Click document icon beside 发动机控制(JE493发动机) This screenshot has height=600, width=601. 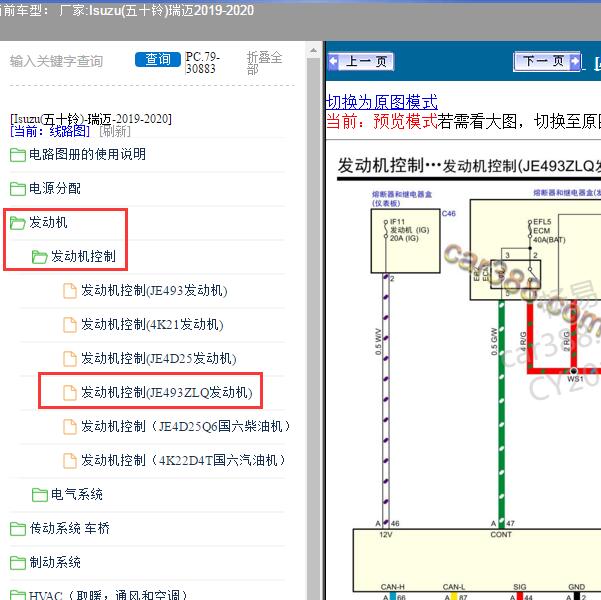[x=69, y=291]
